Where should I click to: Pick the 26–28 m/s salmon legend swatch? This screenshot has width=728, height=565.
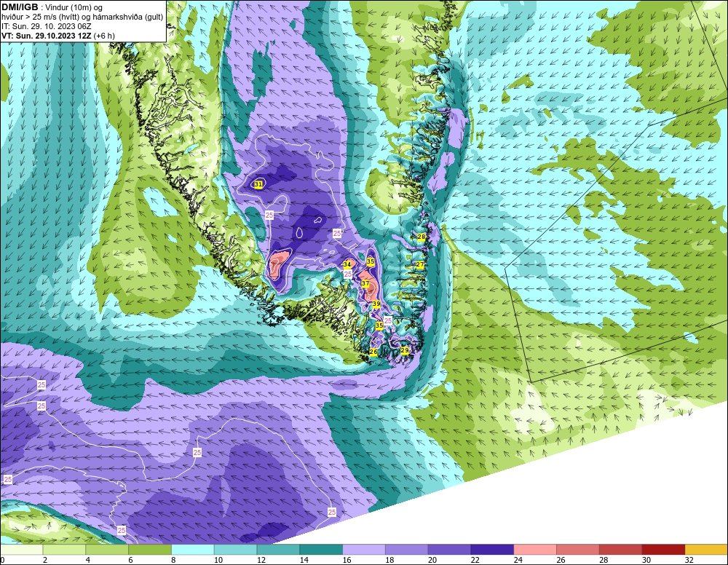[x=577, y=550]
